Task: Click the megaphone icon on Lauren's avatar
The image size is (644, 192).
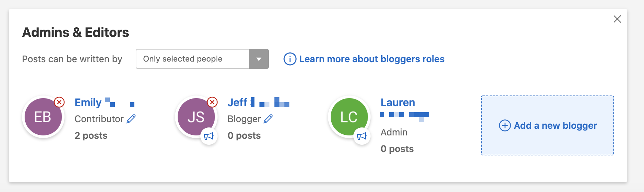Action: (362, 135)
